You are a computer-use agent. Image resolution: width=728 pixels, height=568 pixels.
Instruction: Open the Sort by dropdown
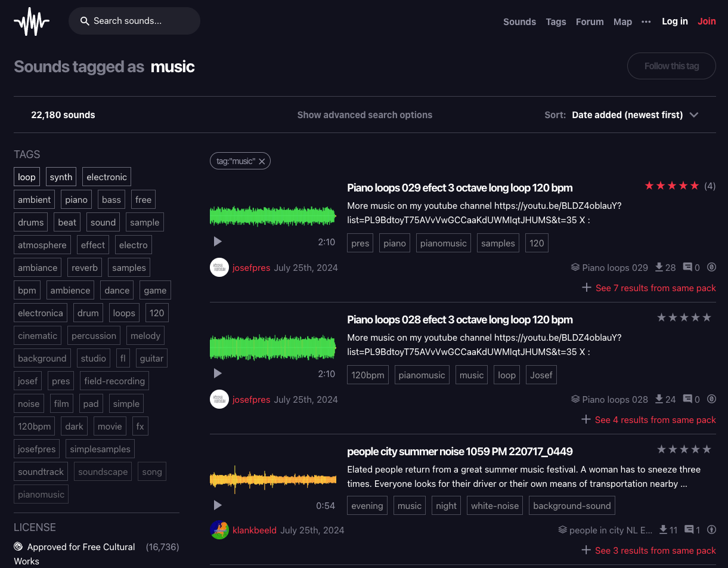(634, 115)
